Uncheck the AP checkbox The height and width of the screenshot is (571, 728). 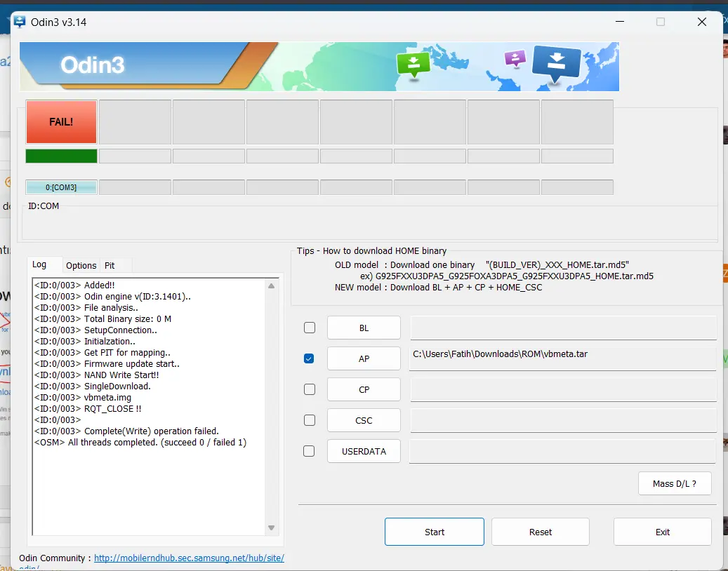[309, 358]
